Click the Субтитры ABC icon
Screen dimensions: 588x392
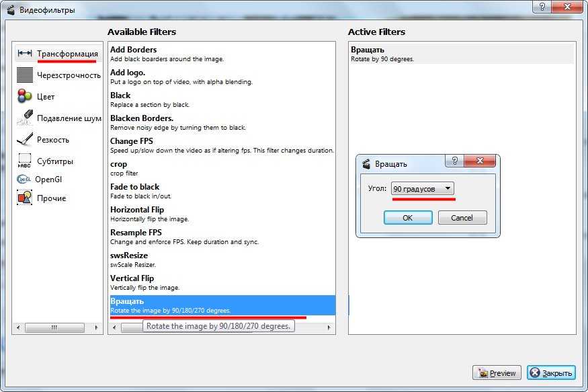(25, 161)
